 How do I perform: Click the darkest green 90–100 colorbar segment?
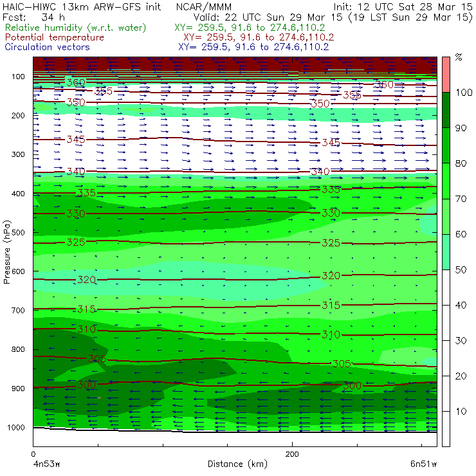point(446,110)
